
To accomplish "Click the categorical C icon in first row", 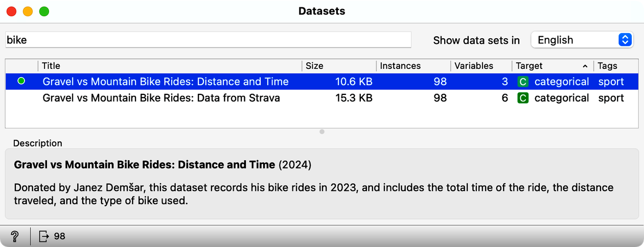I will coord(522,82).
